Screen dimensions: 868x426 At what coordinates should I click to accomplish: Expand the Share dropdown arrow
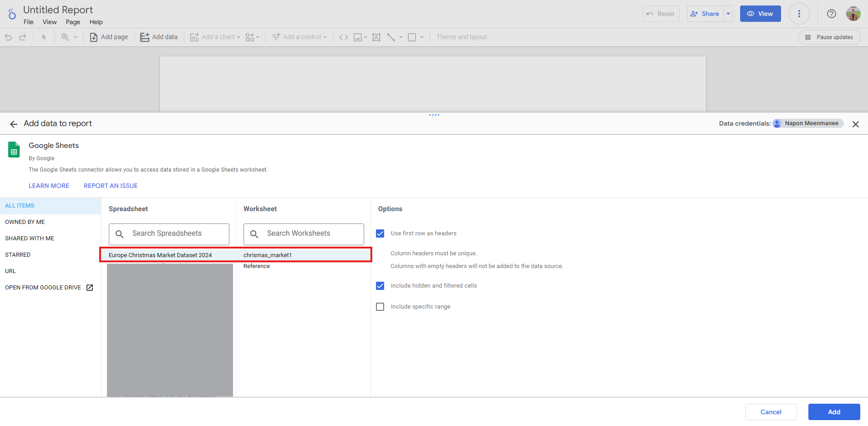[728, 14]
